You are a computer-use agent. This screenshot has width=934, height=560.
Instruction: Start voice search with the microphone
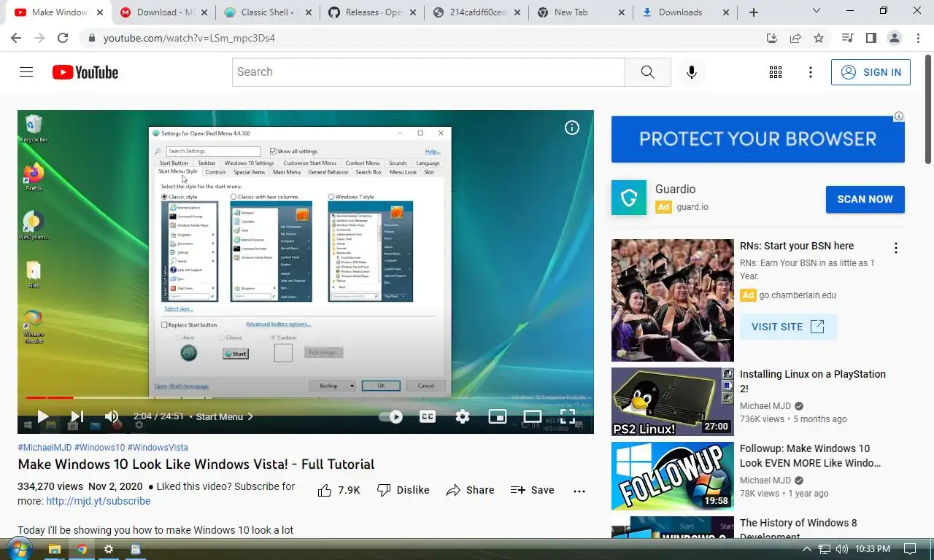[x=692, y=72]
